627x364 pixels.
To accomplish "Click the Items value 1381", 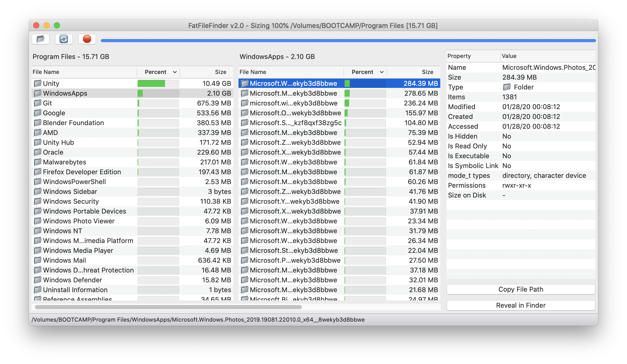I will pyautogui.click(x=509, y=97).
